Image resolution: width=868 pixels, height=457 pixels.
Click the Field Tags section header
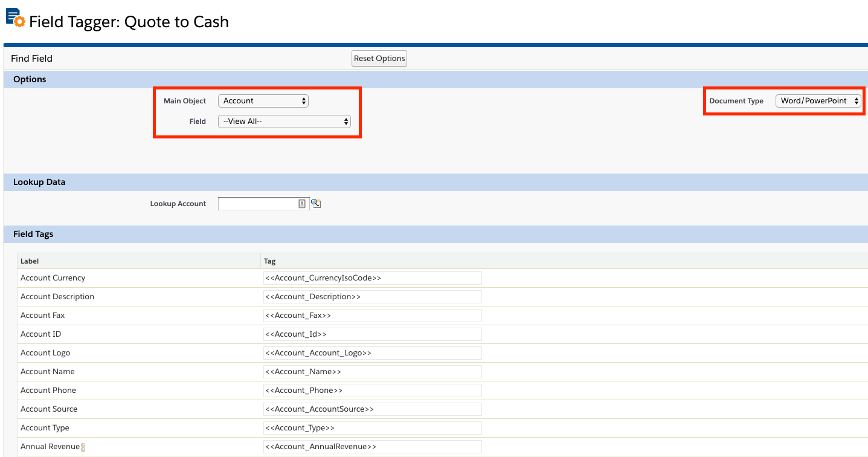(x=33, y=235)
